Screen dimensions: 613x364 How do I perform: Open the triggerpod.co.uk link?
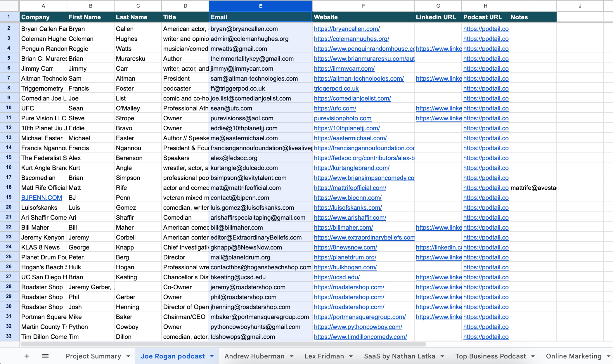click(336, 89)
